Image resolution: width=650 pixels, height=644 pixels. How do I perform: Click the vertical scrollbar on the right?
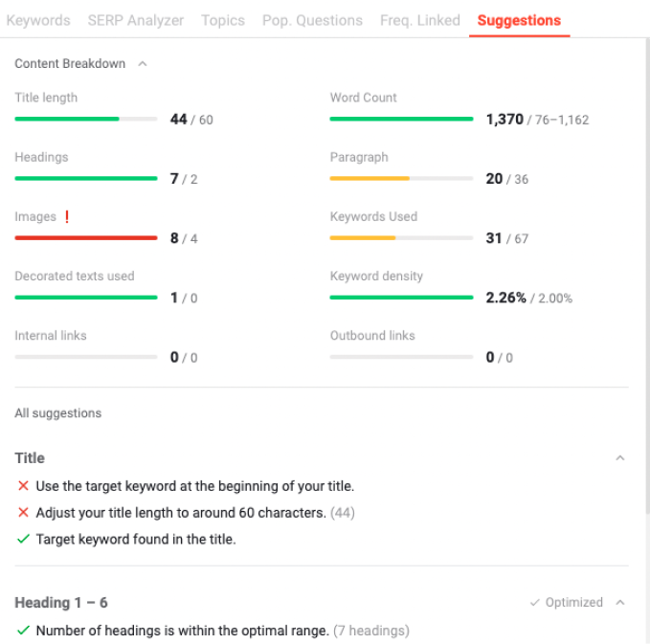647,276
